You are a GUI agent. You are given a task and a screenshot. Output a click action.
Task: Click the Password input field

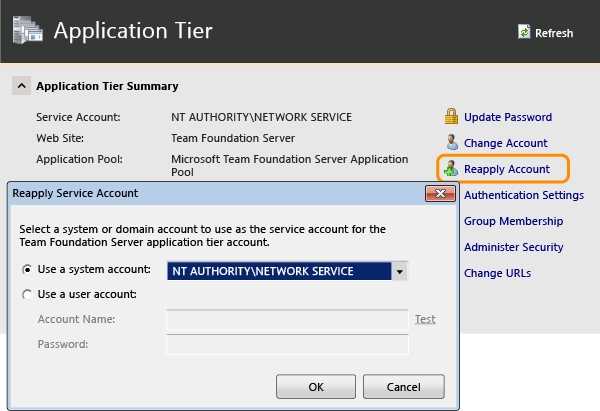coord(287,344)
